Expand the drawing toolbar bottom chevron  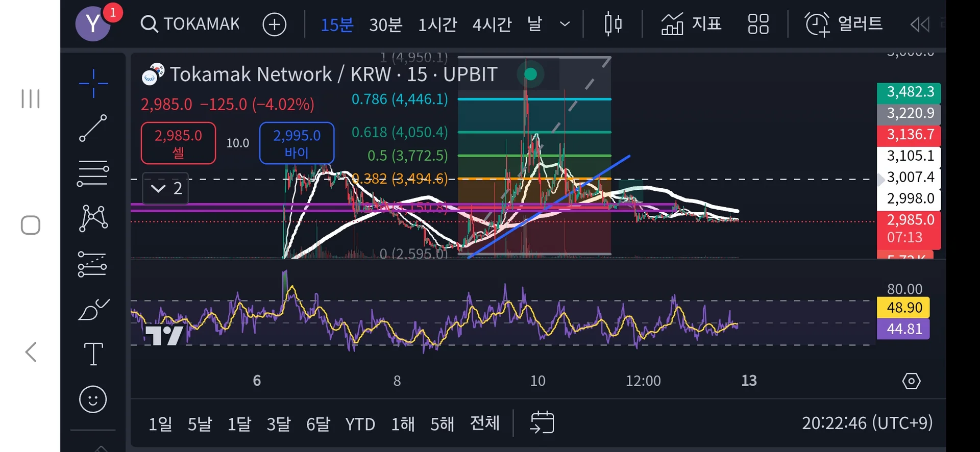coord(101,448)
